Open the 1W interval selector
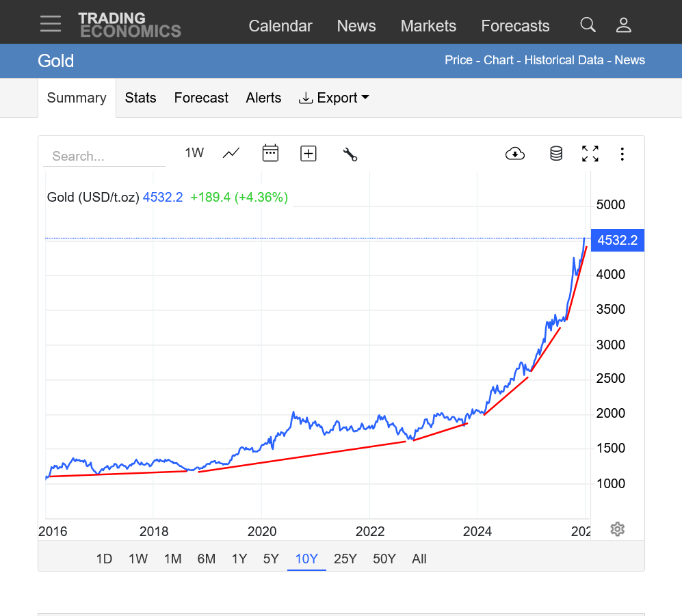Image resolution: width=682 pixels, height=616 pixels. click(x=194, y=153)
